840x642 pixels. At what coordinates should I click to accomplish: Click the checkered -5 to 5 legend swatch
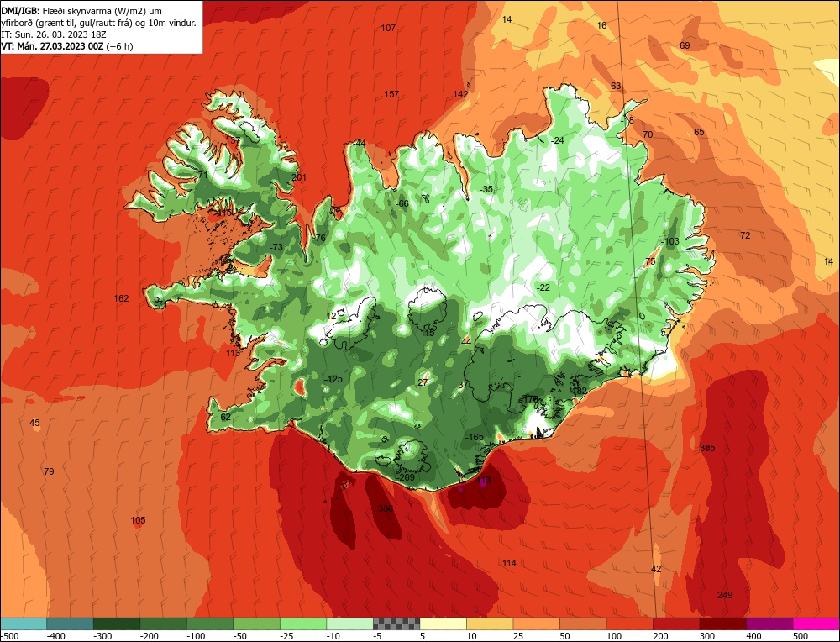[396, 624]
